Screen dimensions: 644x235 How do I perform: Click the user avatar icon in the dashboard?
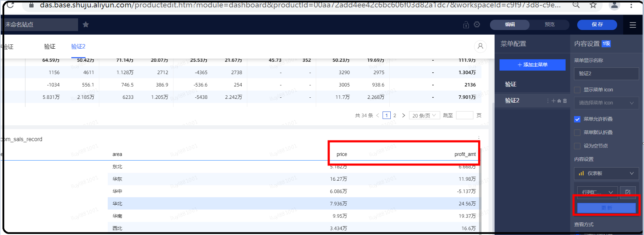point(480,46)
